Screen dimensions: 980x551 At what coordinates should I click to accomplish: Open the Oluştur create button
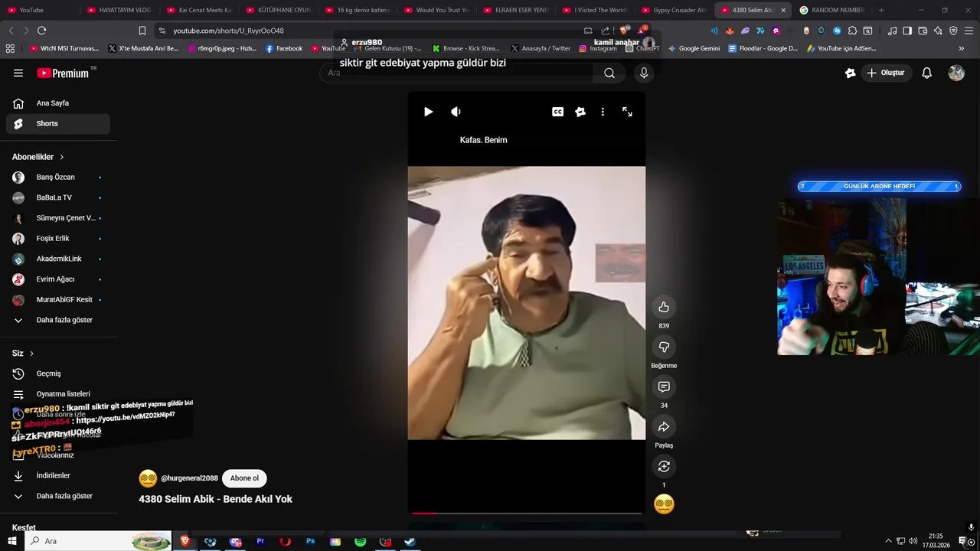pos(886,73)
